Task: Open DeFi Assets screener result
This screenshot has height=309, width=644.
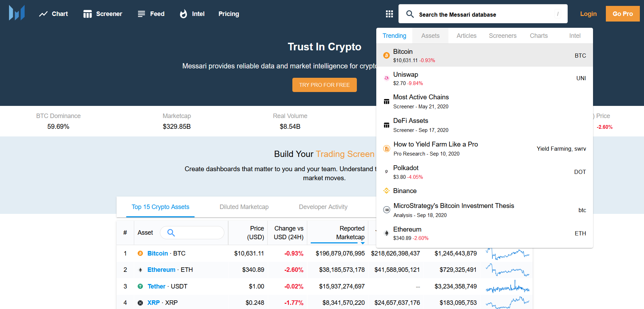Action: pos(484,125)
